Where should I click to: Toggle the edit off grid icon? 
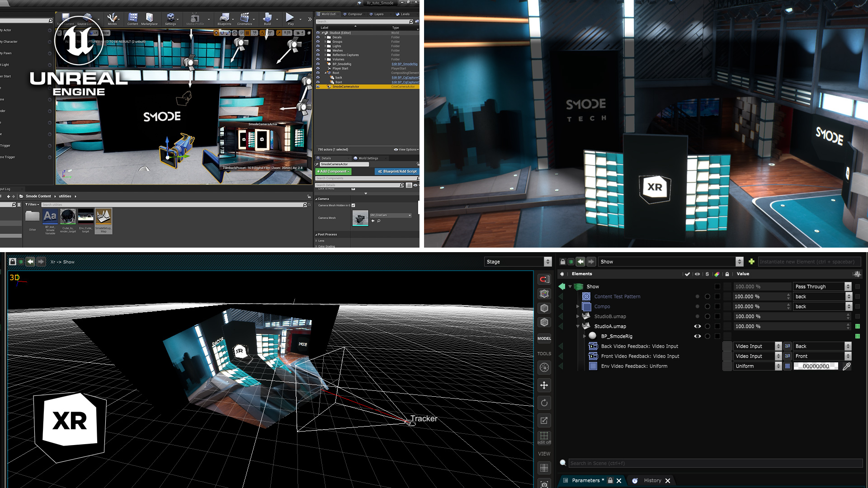click(x=544, y=437)
